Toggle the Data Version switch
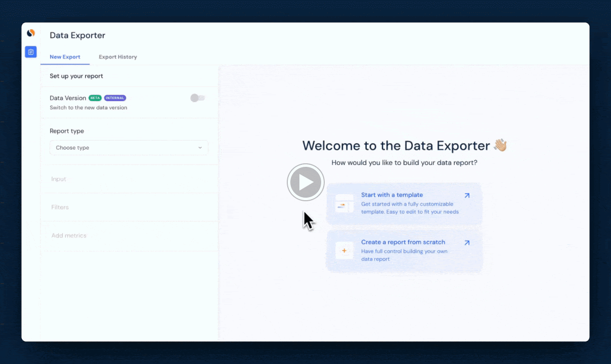611x364 pixels. coord(198,98)
